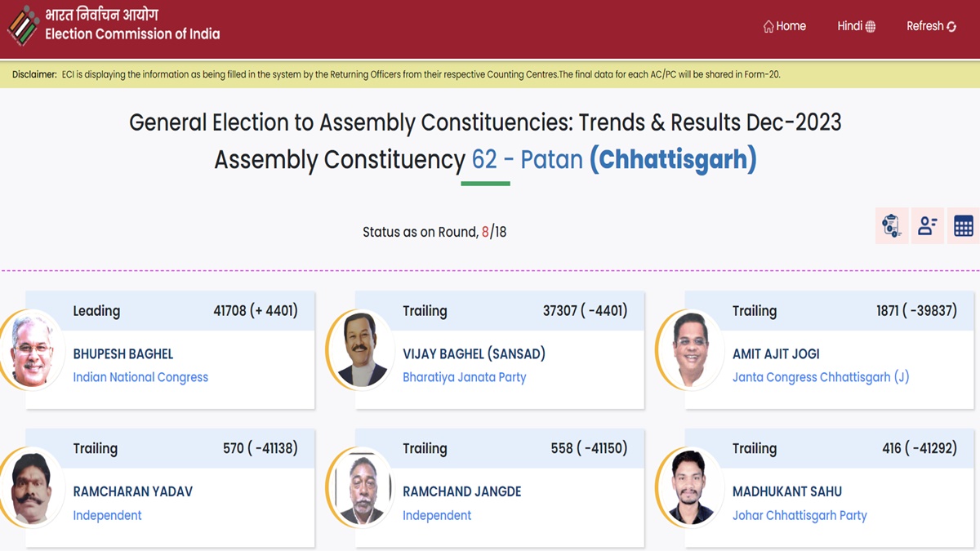Open the Chhattisgarh state link in heading

pyautogui.click(x=673, y=159)
